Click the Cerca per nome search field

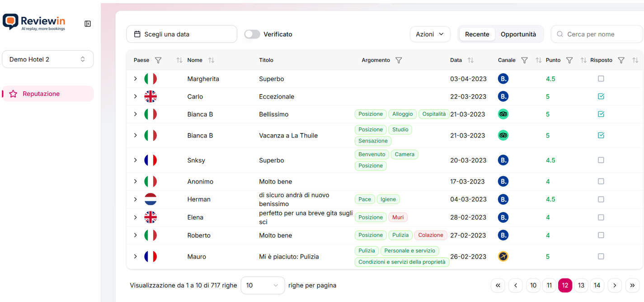coord(597,34)
